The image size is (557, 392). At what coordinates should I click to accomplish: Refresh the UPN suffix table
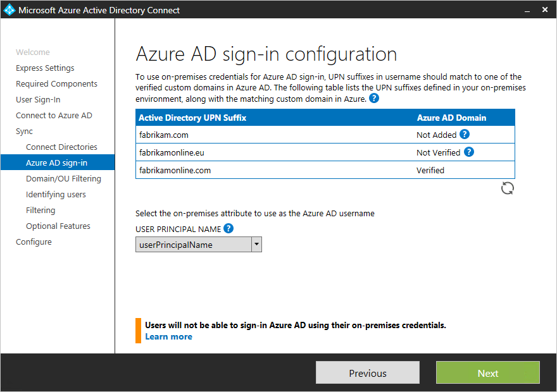[507, 188]
